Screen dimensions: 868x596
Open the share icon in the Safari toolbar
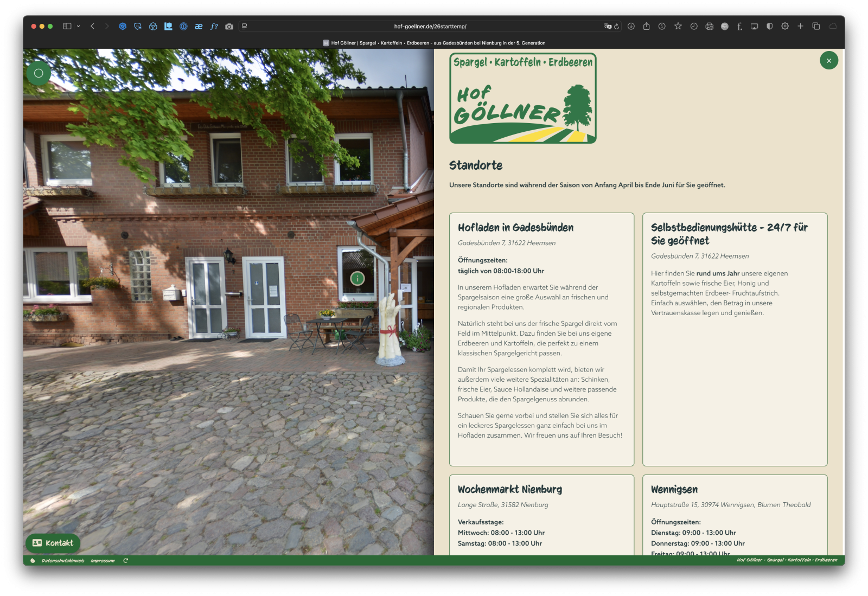pos(646,27)
